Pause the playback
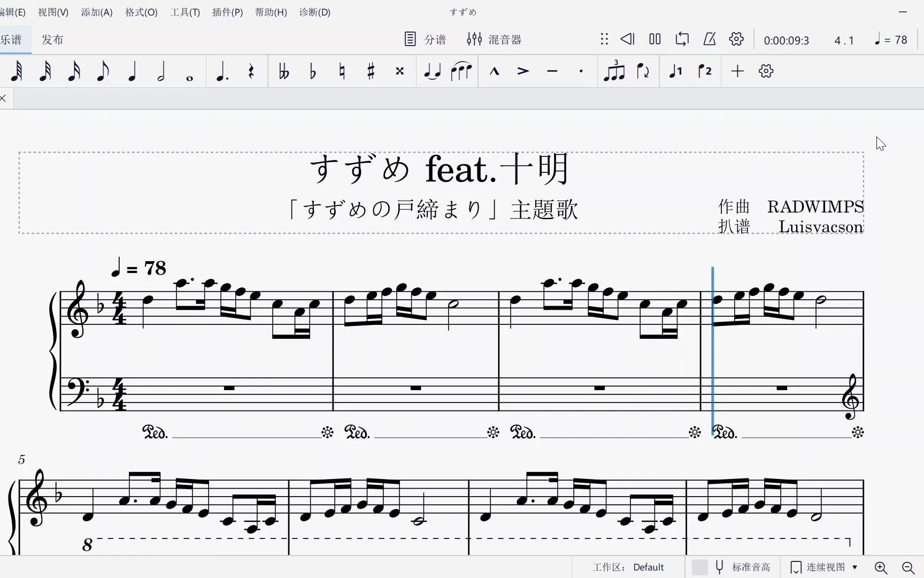 pyautogui.click(x=655, y=39)
